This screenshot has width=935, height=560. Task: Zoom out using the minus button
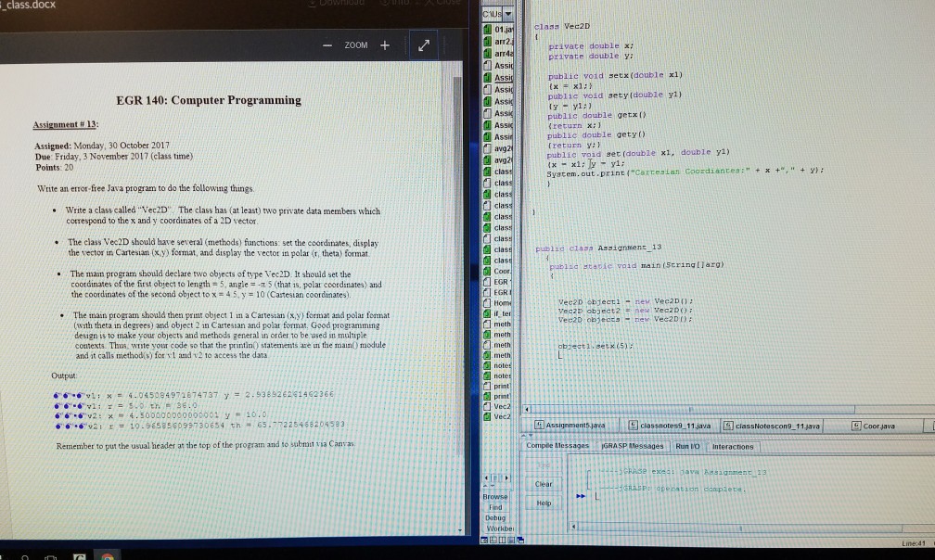coord(327,44)
